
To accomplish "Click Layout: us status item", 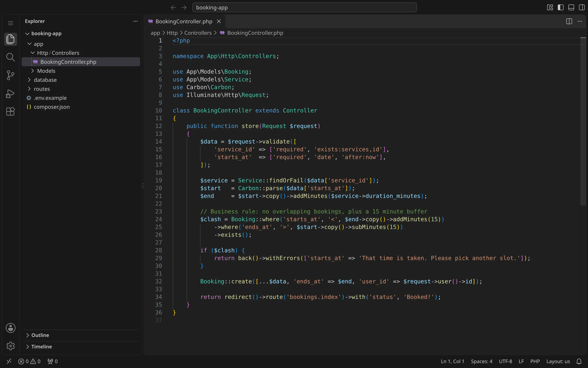I will click(x=558, y=361).
